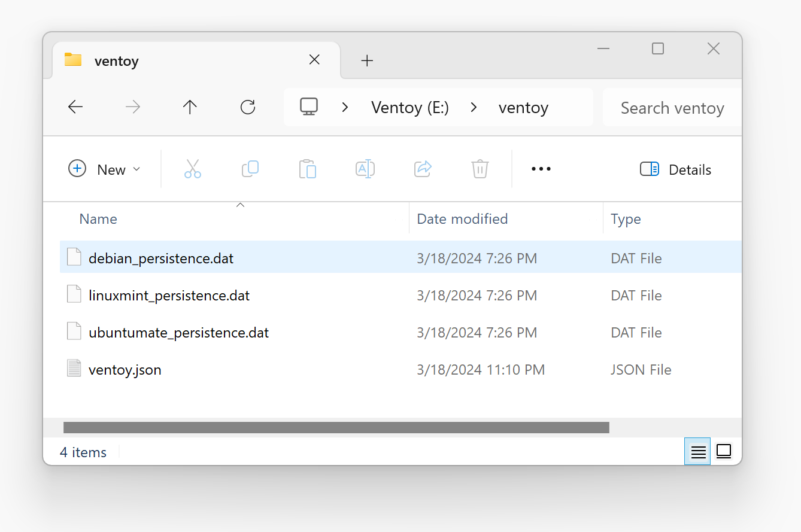
Task: Cut the selected file
Action: tap(192, 169)
